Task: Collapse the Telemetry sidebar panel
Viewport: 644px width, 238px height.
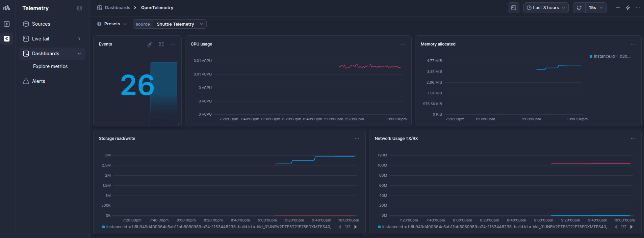Action: pyautogui.click(x=80, y=8)
